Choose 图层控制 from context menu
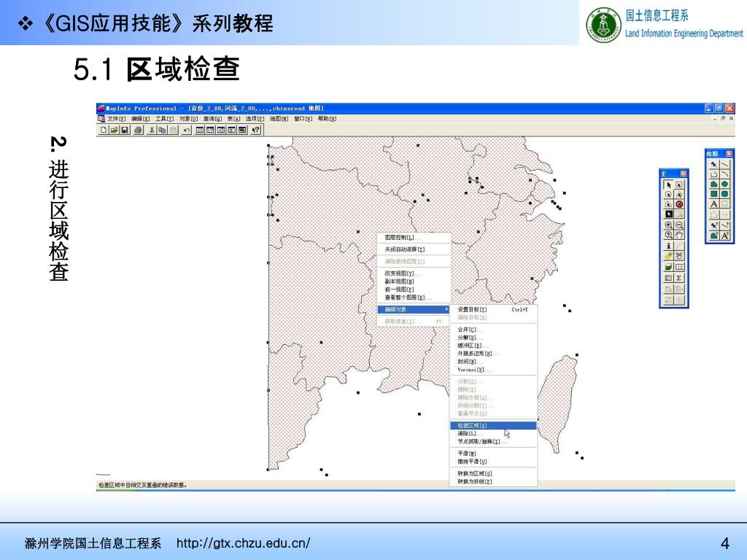The height and width of the screenshot is (560, 747). (x=414, y=237)
